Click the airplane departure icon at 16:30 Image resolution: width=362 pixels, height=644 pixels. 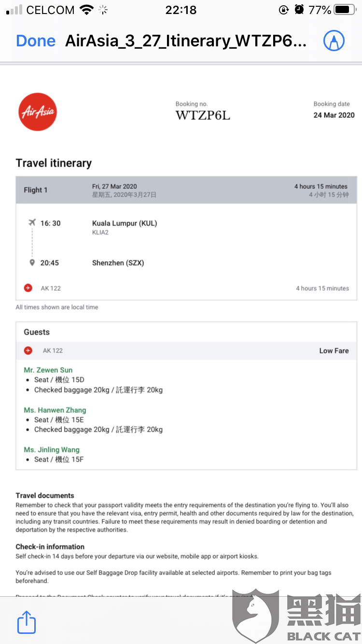pos(32,223)
